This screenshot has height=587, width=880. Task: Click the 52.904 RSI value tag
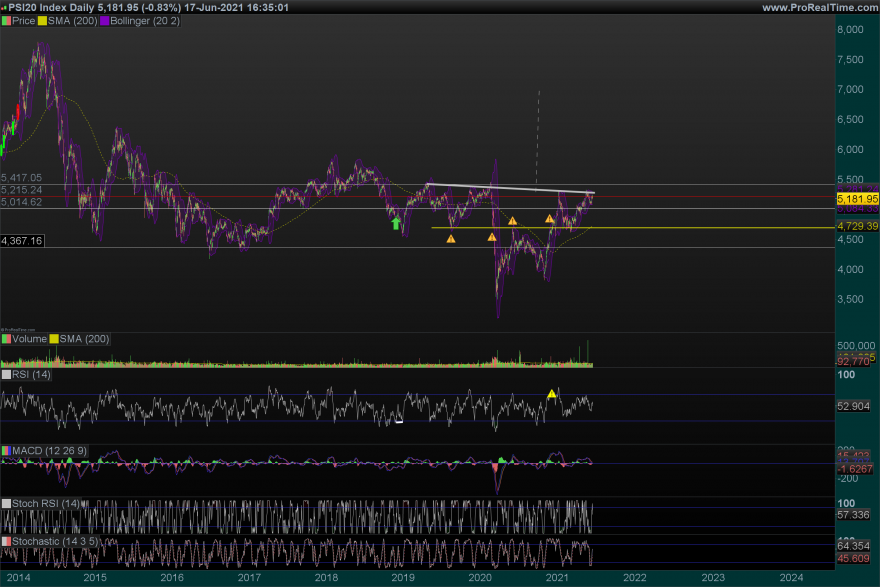click(855, 407)
